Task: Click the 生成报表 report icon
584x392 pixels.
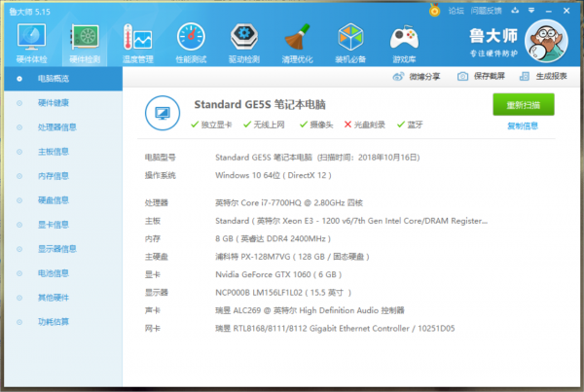Action: 525,76
